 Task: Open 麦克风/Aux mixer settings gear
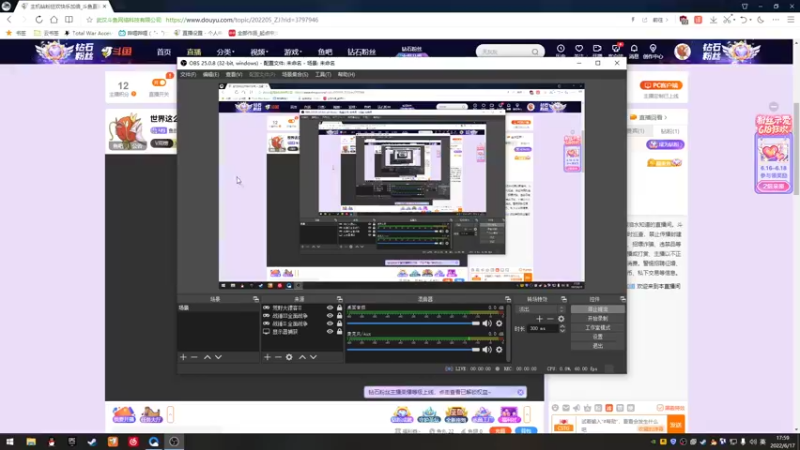click(x=499, y=349)
